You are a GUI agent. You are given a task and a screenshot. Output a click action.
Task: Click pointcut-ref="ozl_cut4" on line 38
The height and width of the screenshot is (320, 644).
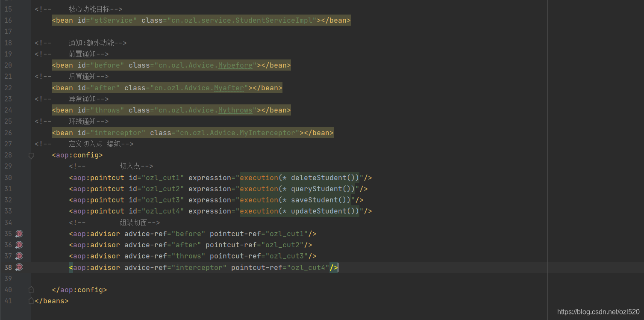tap(280, 267)
